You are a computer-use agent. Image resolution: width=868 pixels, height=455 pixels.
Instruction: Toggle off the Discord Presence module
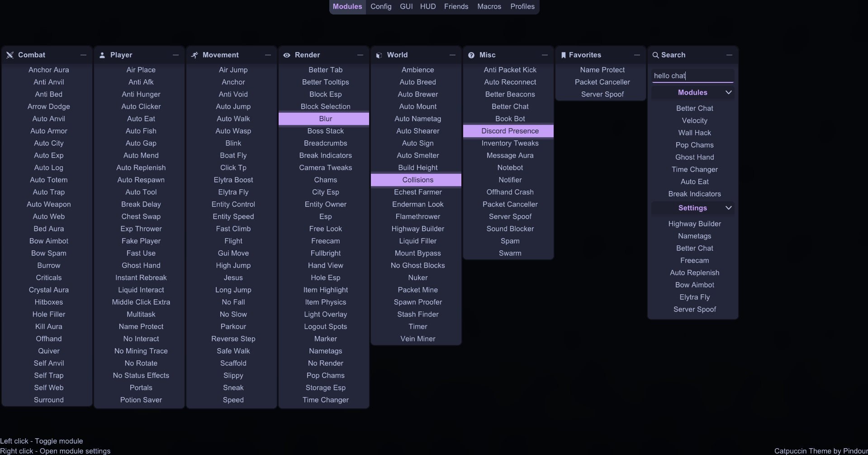[510, 131]
